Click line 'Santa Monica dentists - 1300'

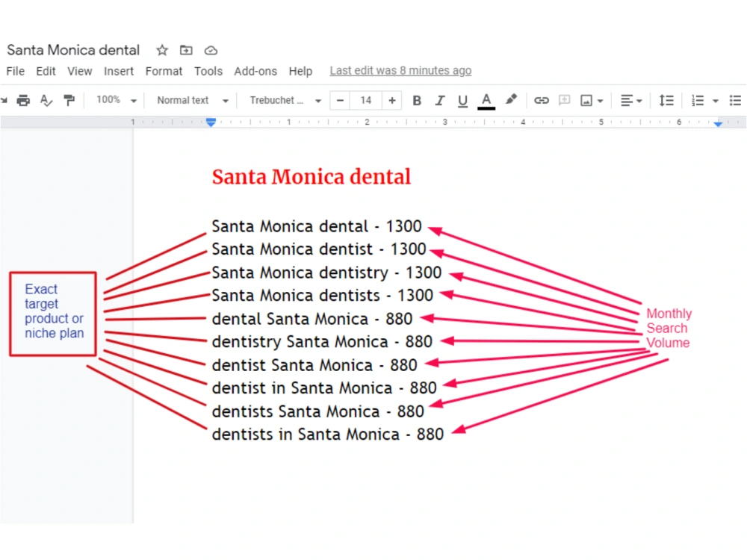tap(323, 296)
